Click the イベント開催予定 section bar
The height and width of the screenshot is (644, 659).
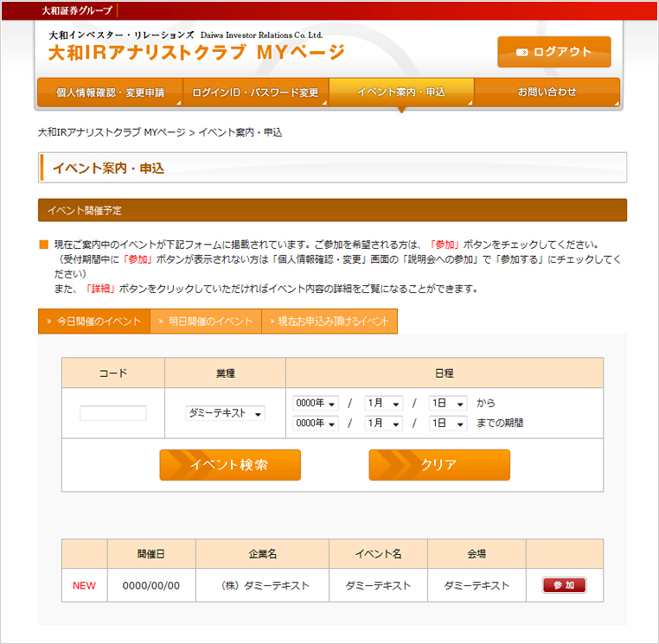click(x=332, y=210)
